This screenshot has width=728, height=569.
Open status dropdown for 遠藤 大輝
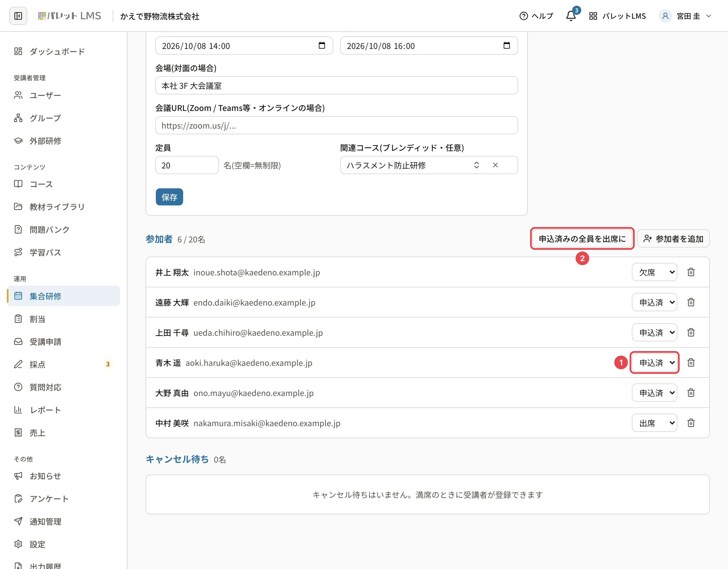pos(654,302)
